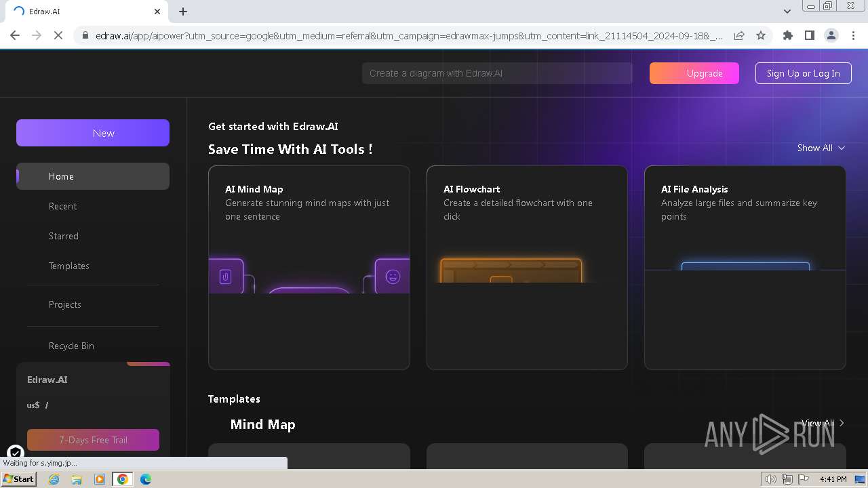The image size is (868, 488).
Task: Close the Edraw.AI tab
Action: pyautogui.click(x=157, y=12)
